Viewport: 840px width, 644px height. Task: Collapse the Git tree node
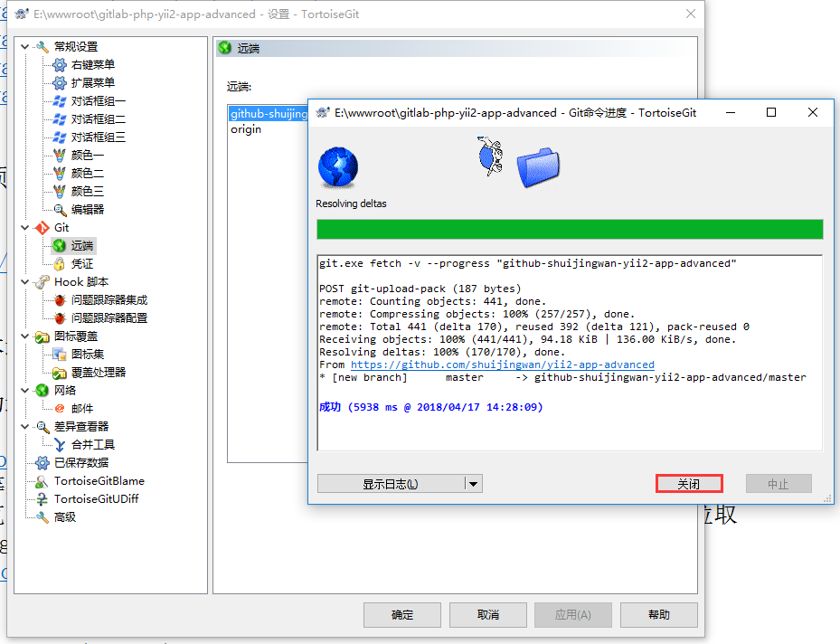(24, 228)
